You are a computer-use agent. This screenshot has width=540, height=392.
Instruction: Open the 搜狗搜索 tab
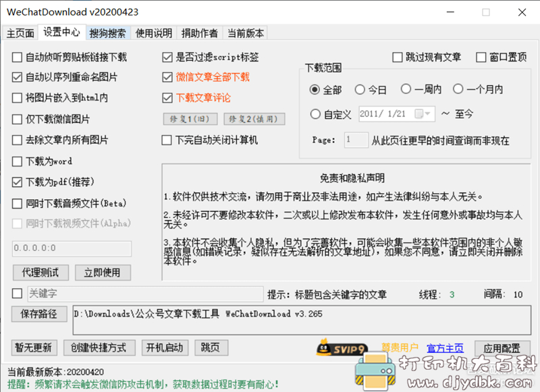(x=107, y=33)
